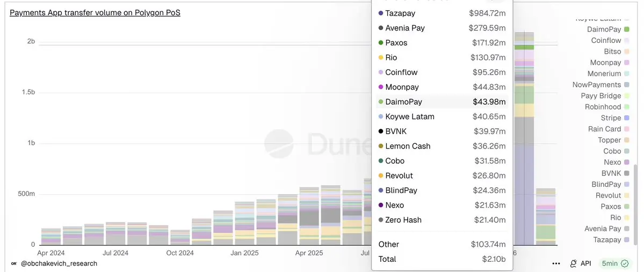644x272 pixels.
Task: Click the Rio $130.97m tooltip row
Action: 442,58
